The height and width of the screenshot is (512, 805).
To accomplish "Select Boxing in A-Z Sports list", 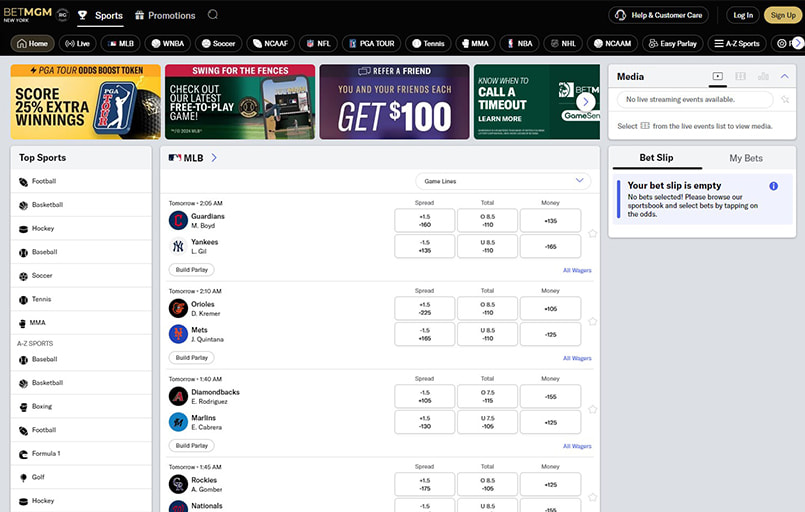I will [x=81, y=407].
